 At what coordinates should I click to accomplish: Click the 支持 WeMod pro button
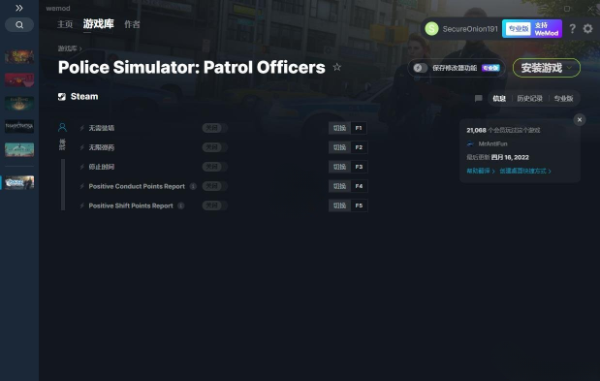pos(532,29)
